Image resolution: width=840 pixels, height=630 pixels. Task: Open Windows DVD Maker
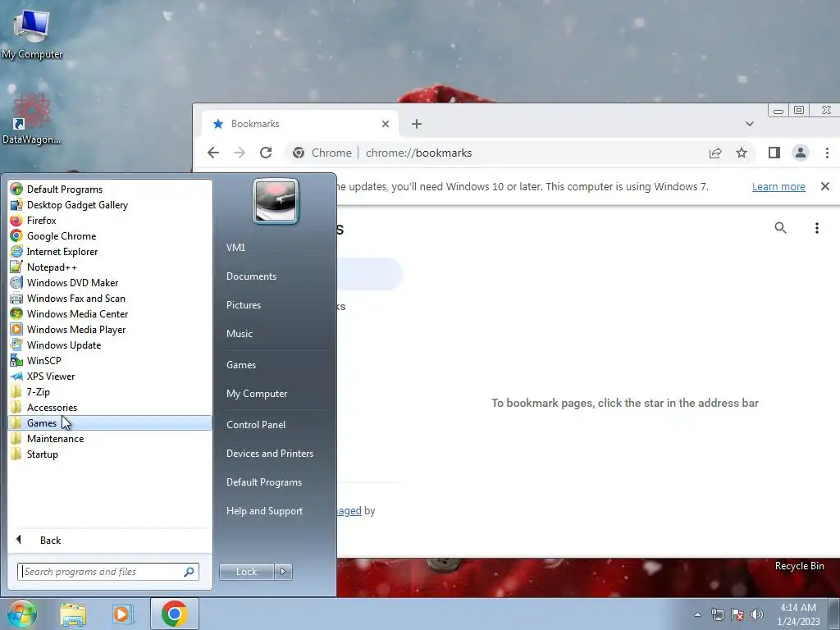tap(110, 282)
